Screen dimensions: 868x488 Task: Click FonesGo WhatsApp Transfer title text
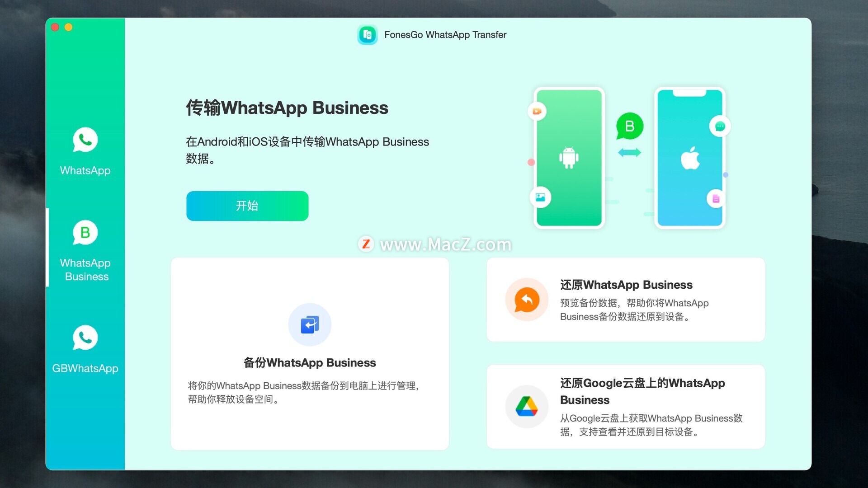[x=445, y=35]
